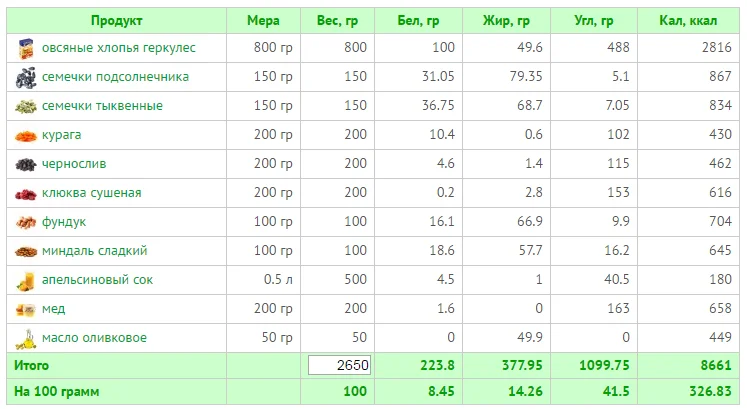The image size is (747, 409).
Task: Select per-100g protein 8.45
Action: 441,391
